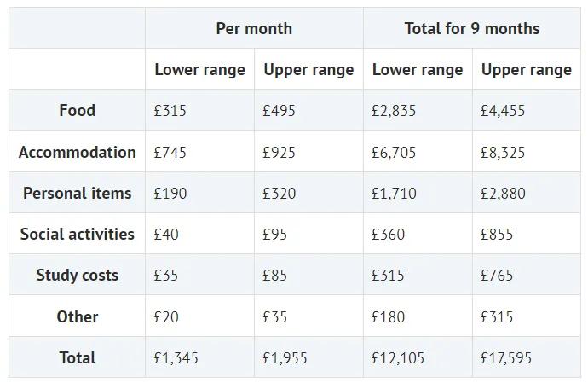Click the £495 Food upper range cell
This screenshot has width=588, height=383.
pos(280,111)
